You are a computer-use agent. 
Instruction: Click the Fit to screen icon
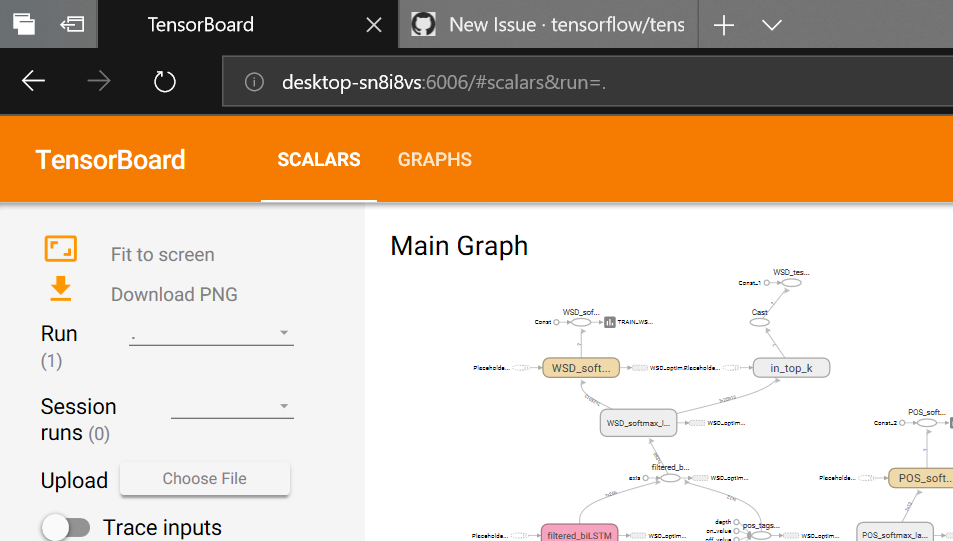[61, 249]
